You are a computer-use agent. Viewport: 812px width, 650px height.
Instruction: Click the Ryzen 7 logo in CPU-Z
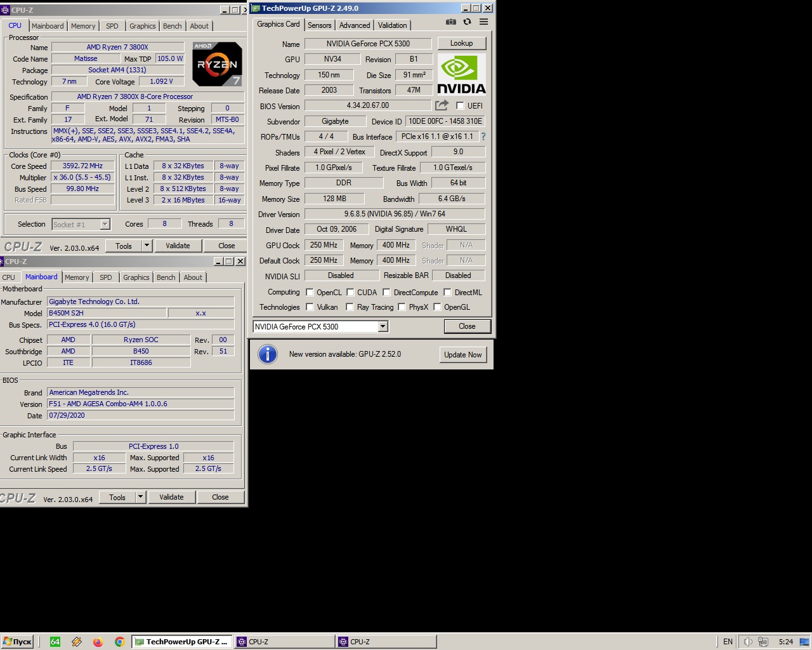[x=217, y=64]
